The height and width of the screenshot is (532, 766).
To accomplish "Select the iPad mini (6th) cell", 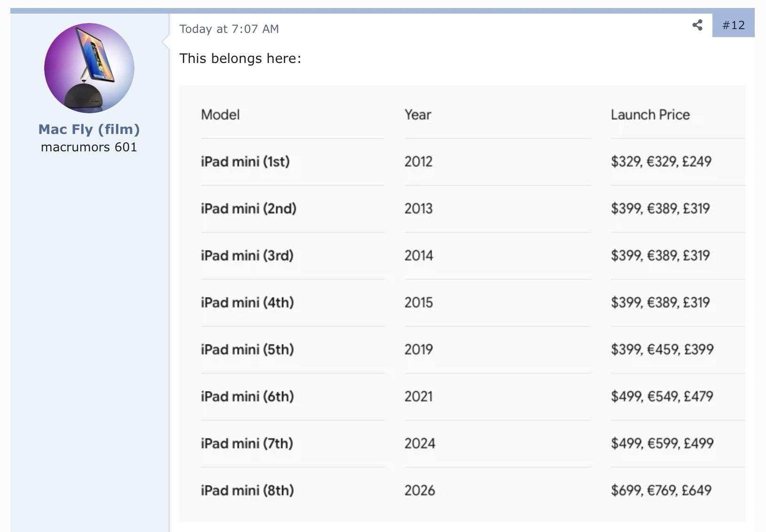I will [x=247, y=397].
